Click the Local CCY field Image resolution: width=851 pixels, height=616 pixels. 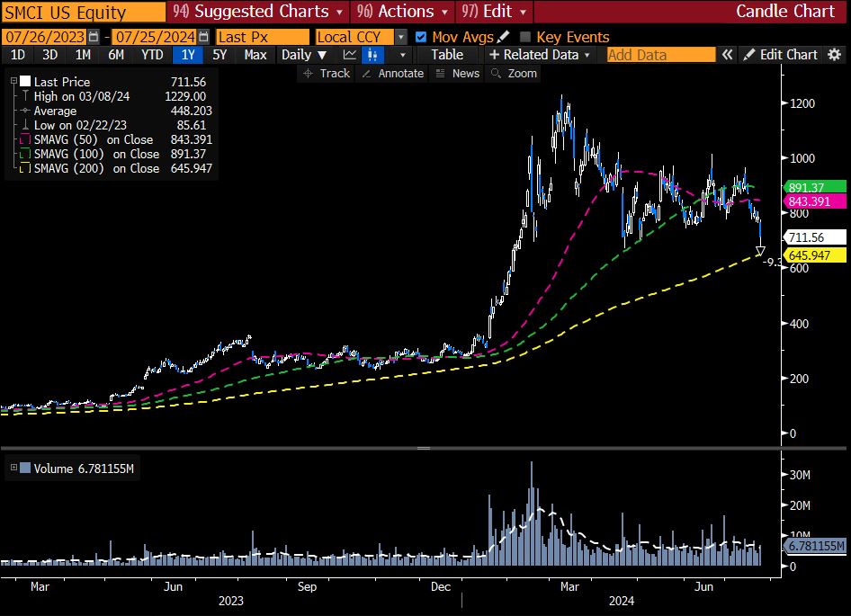pyautogui.click(x=355, y=37)
